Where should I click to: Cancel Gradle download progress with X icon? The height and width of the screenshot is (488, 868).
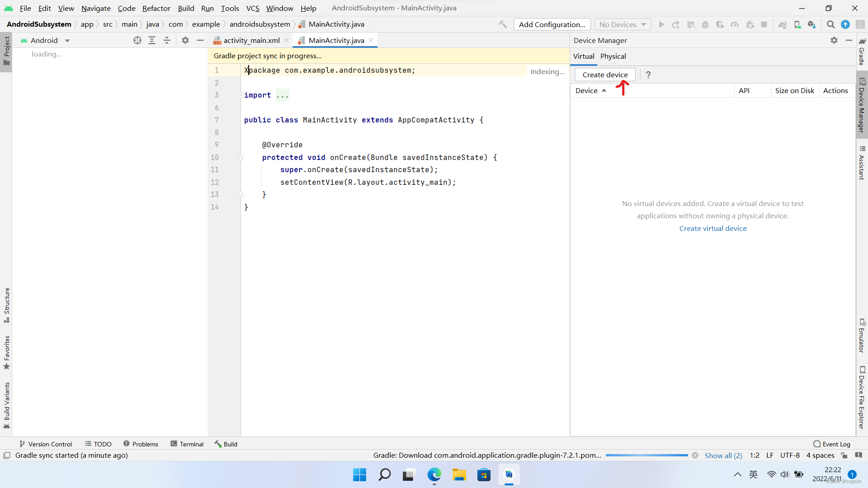(x=695, y=455)
